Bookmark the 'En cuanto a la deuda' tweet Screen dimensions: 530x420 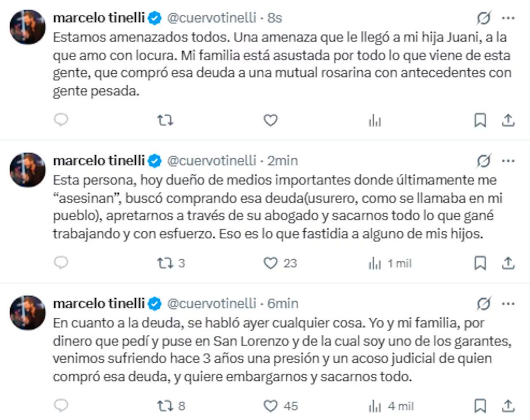480,405
